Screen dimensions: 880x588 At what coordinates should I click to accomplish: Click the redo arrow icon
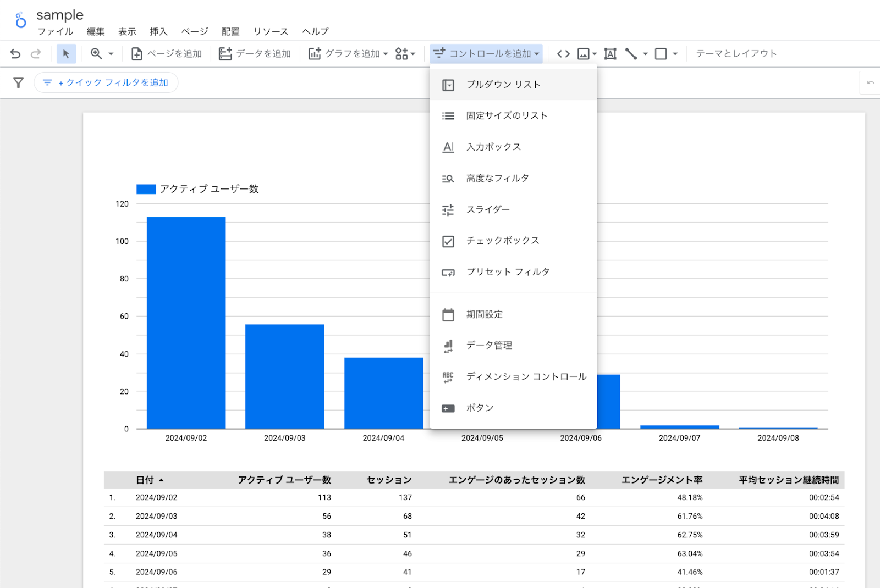36,54
